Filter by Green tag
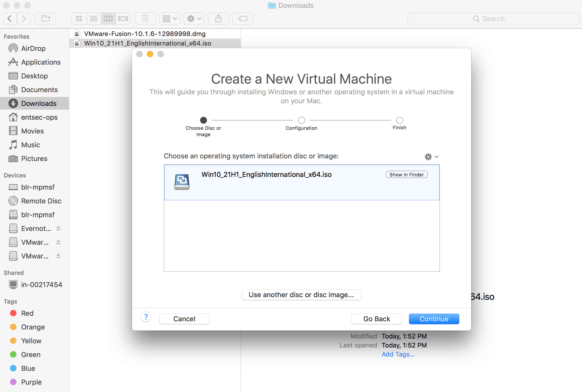Screen dimensions: 582x392 click(x=34, y=355)
